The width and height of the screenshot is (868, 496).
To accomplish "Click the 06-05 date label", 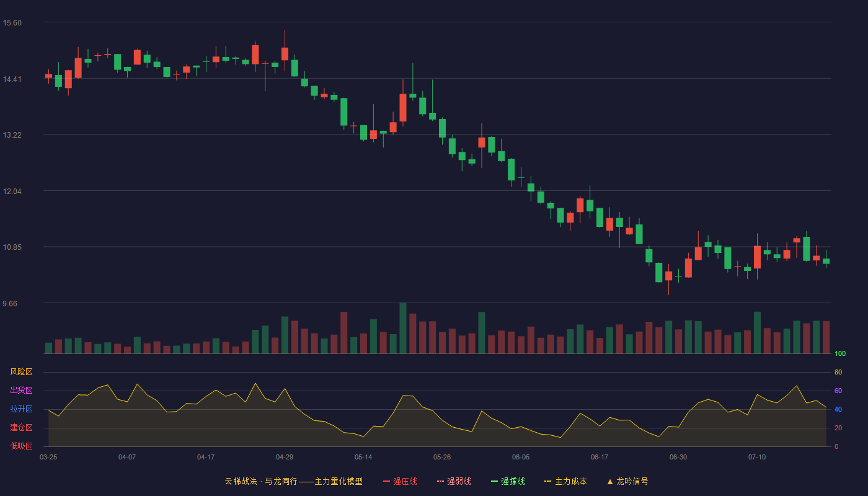I will click(521, 457).
